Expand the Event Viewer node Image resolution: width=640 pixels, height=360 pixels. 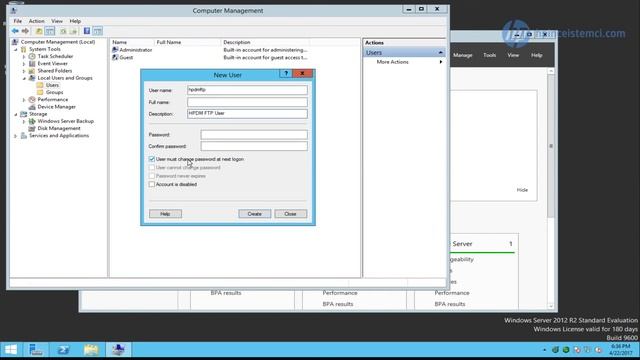[24, 64]
